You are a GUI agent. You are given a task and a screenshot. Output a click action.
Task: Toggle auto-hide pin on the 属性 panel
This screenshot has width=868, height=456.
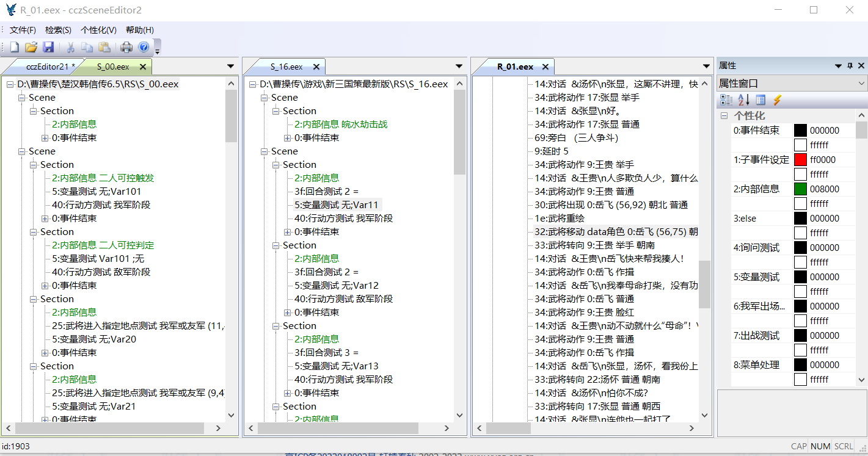[850, 66]
